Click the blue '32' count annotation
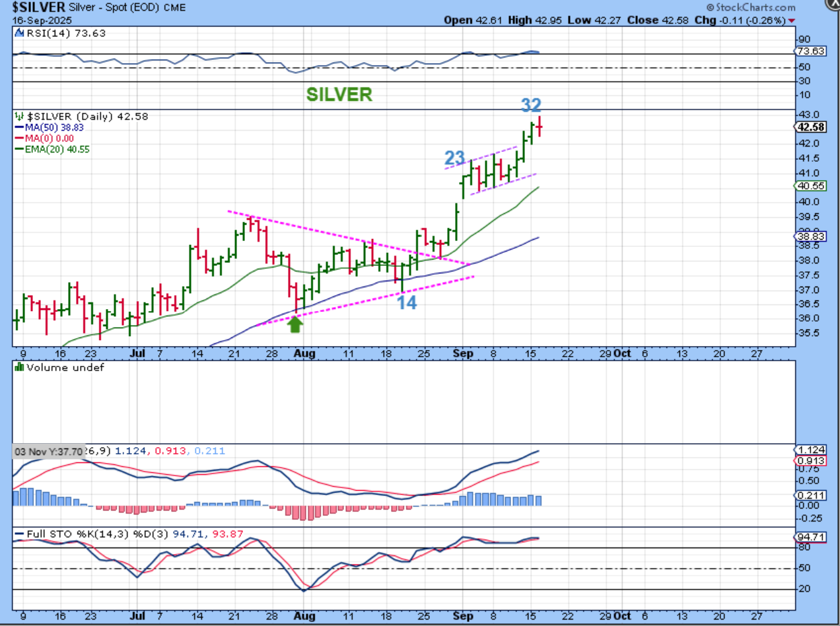This screenshot has height=626, width=840. 531,105
